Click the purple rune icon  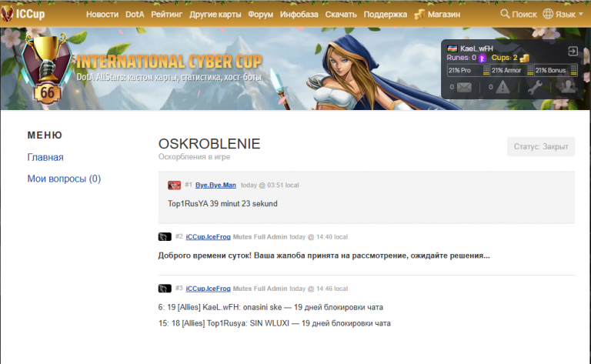[482, 58]
